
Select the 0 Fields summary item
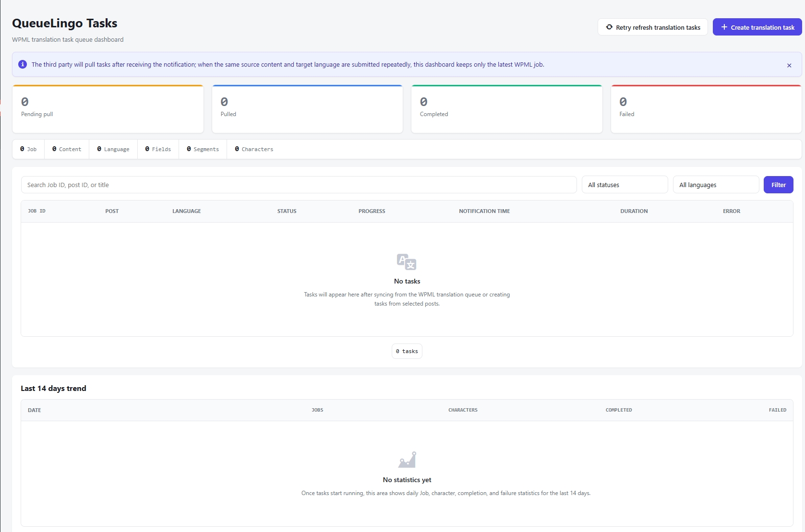[x=158, y=149]
